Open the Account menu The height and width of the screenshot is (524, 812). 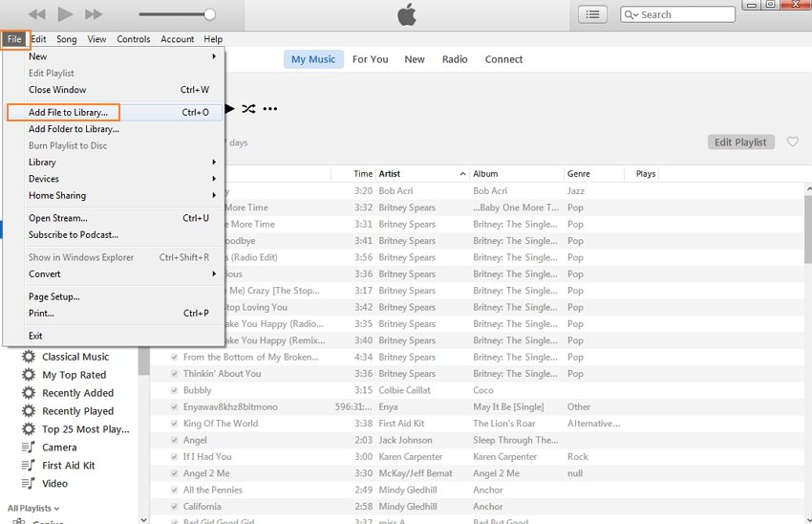(x=177, y=39)
